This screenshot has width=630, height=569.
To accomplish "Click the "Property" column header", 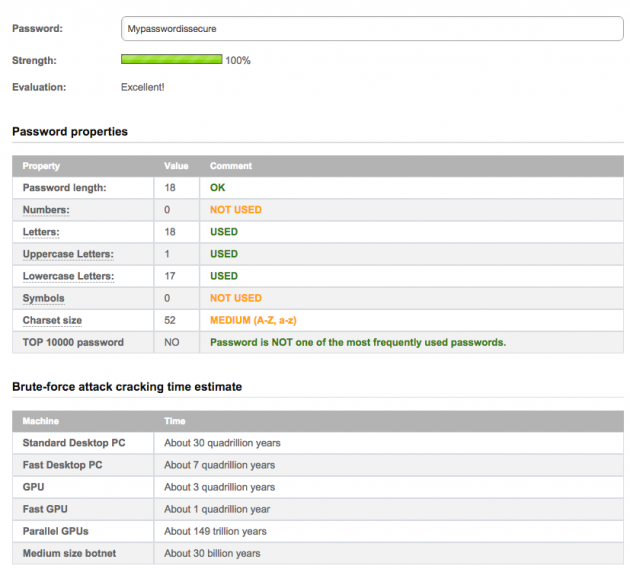I will (41, 166).
